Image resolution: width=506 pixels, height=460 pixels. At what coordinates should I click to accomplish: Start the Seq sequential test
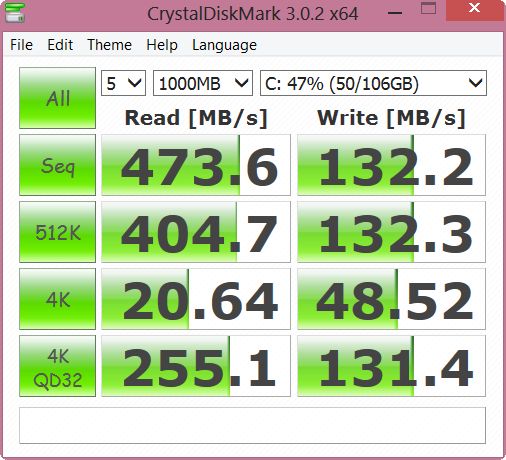[57, 165]
